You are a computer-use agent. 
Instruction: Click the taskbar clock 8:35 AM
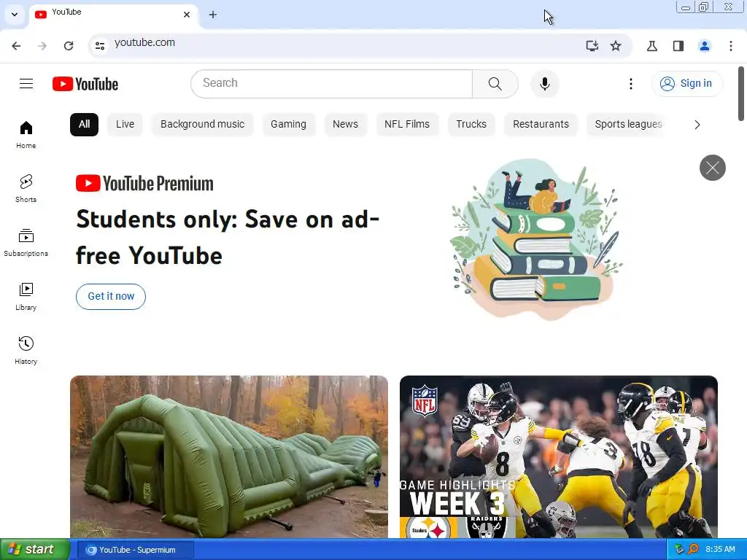tap(720, 550)
